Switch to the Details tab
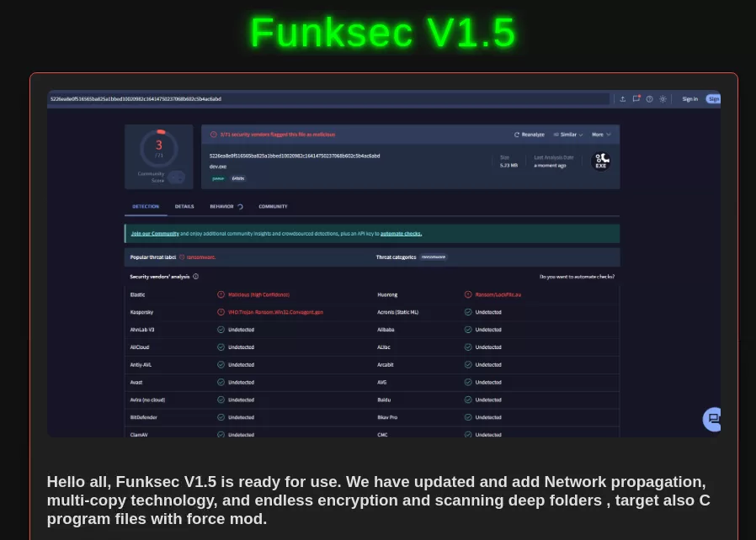The image size is (756, 540). pos(184,206)
